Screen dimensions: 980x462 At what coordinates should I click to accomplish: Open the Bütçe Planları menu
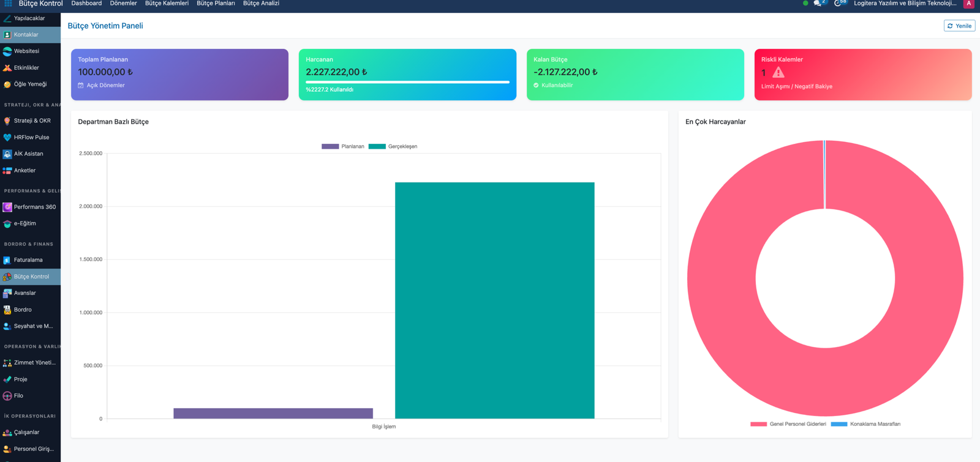(216, 4)
